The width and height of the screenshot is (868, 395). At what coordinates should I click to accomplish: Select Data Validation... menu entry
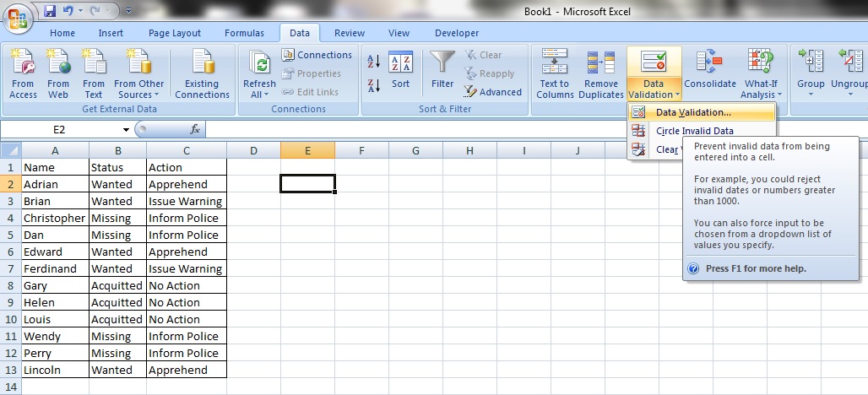pyautogui.click(x=693, y=112)
